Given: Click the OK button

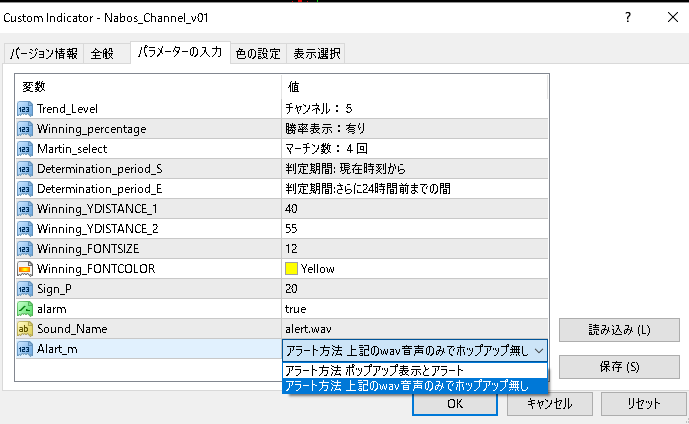Looking at the screenshot, I should (x=455, y=404).
